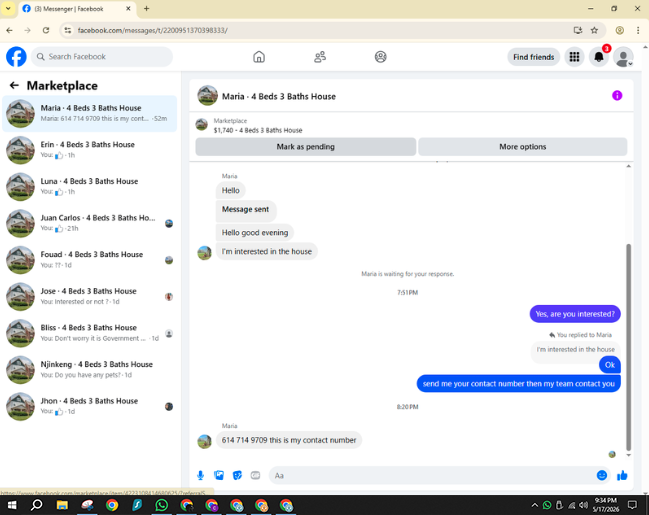Viewport: 649px width, 515px height.
Task: Open the volume control in system tray
Action: pos(584,505)
